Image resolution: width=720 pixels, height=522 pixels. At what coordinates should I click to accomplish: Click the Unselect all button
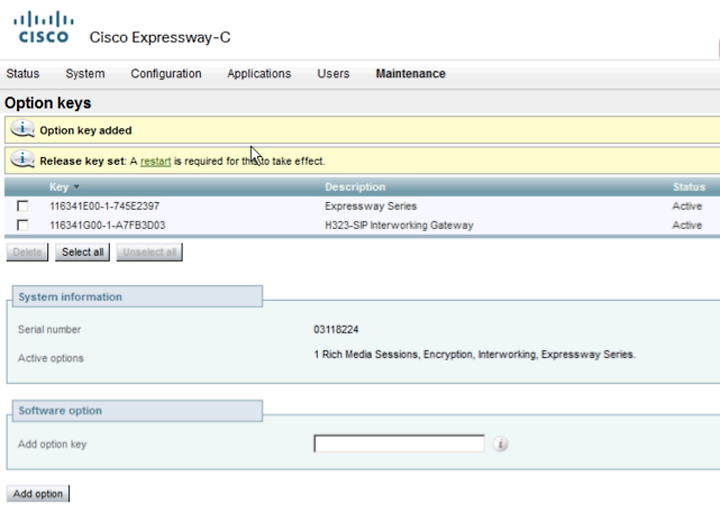(149, 252)
